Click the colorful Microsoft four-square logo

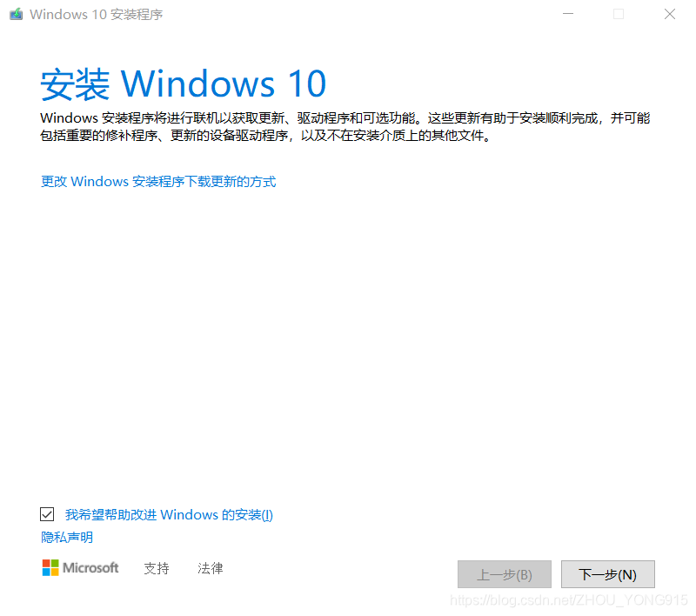tap(50, 567)
